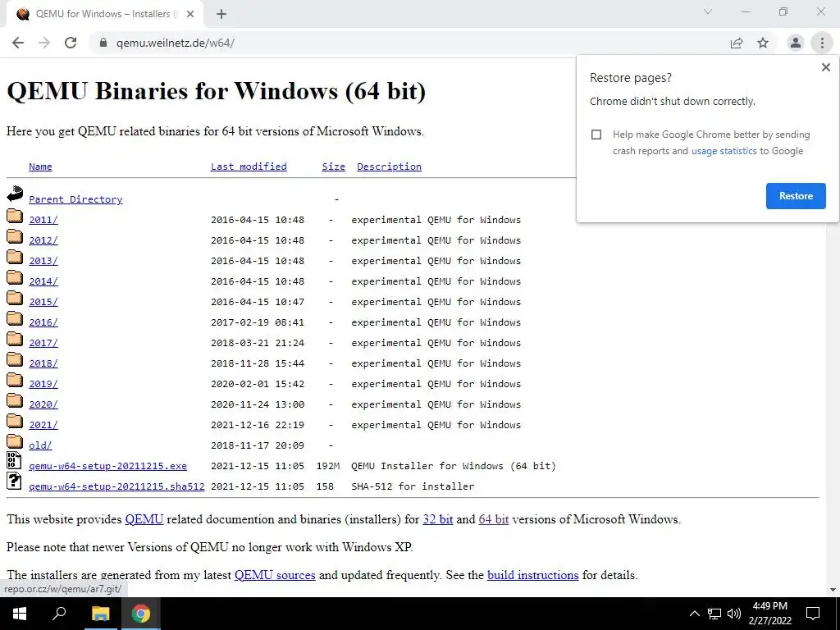
Task: Enable the crash reports checkbox
Action: (596, 135)
